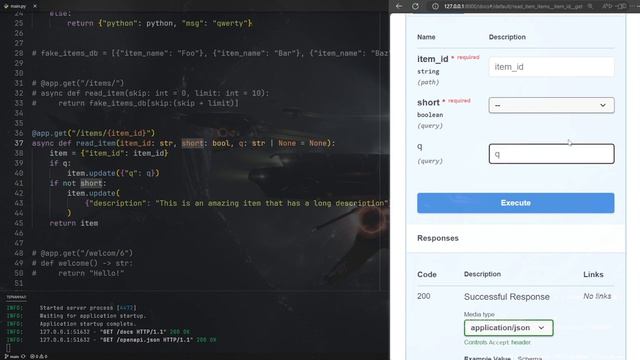Viewport: 640px width, 360px height.
Task: Click the commented 'def welcome() -> str:' line
Action: (x=82, y=263)
